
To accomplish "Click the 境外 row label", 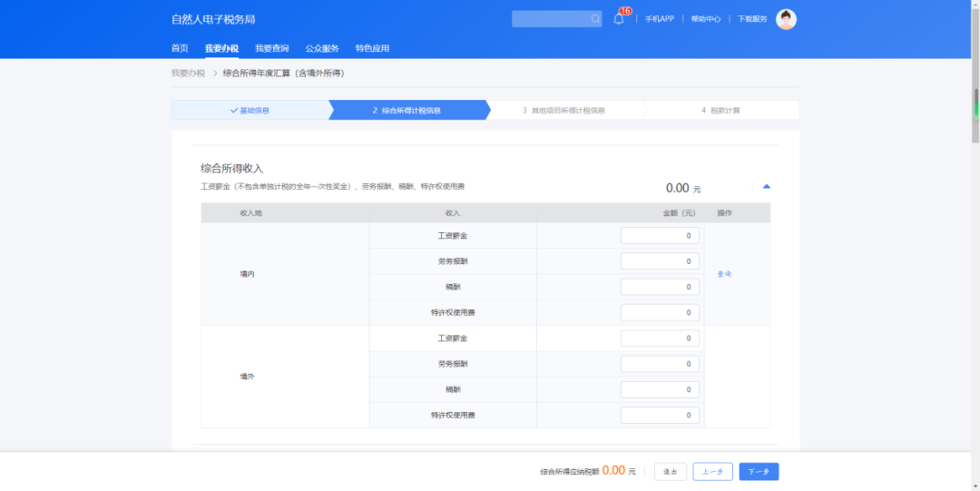I will 247,377.
